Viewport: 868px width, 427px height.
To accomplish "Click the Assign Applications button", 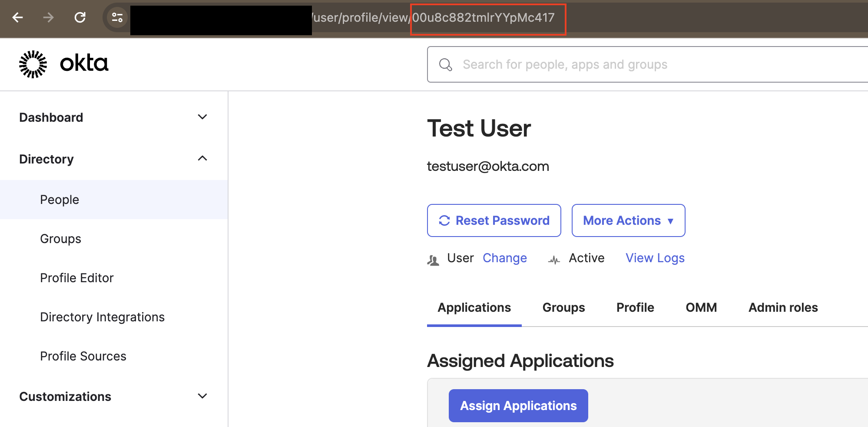I will click(x=518, y=406).
